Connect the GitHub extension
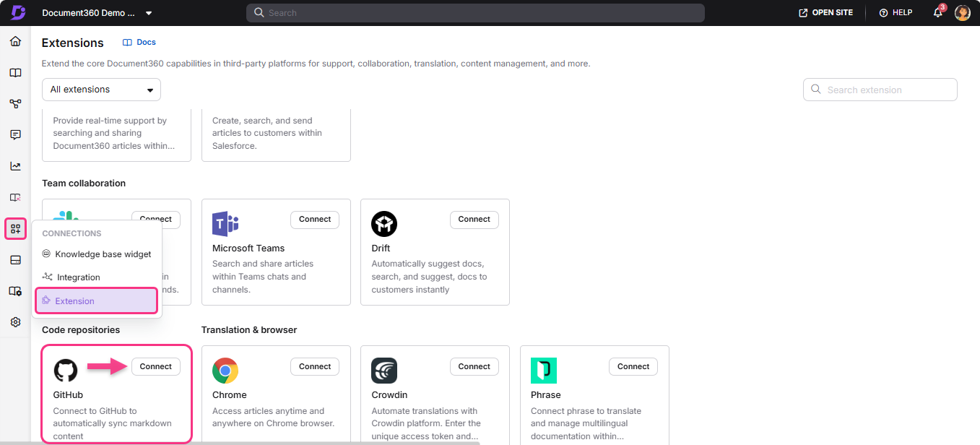 pyautogui.click(x=155, y=366)
